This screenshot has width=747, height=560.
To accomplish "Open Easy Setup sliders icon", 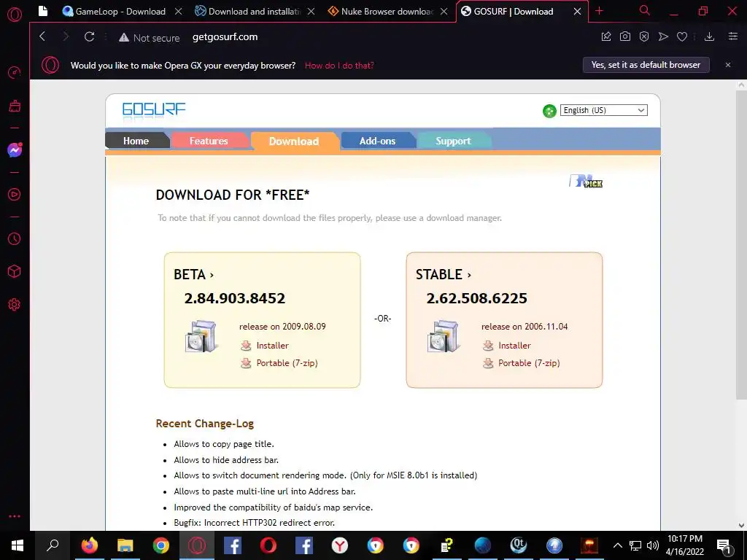I will click(x=733, y=36).
